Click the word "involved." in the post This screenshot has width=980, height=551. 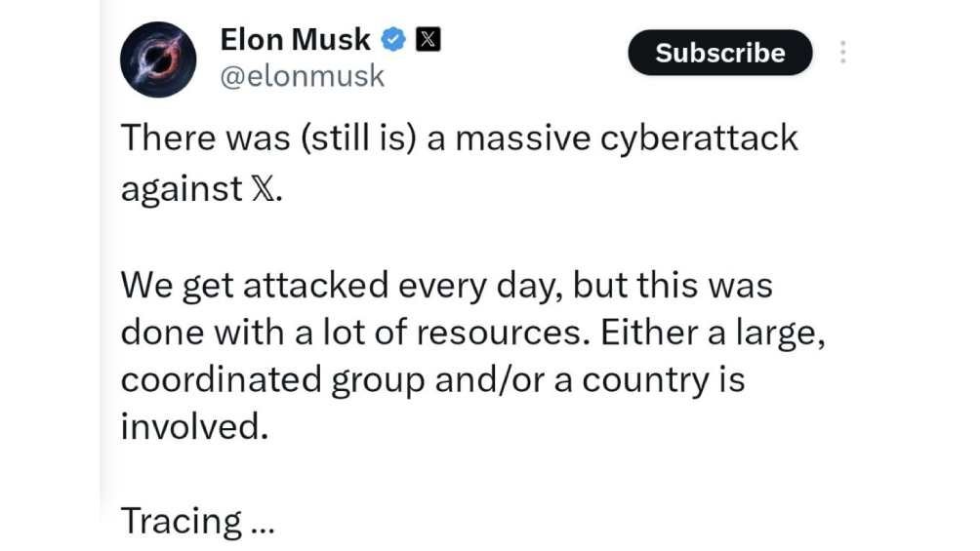[193, 426]
